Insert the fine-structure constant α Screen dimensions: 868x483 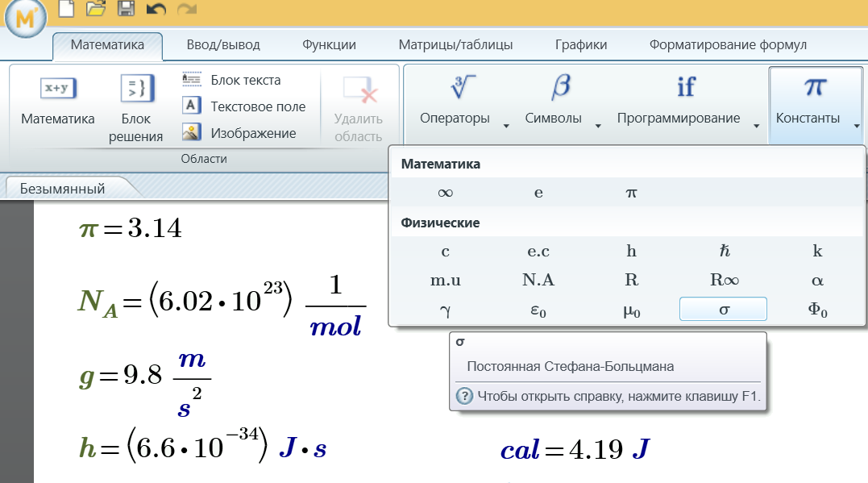pyautogui.click(x=817, y=281)
